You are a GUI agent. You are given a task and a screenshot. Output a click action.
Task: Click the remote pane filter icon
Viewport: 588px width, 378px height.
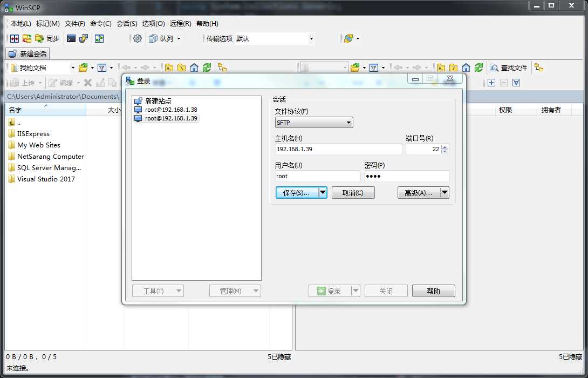pos(373,67)
